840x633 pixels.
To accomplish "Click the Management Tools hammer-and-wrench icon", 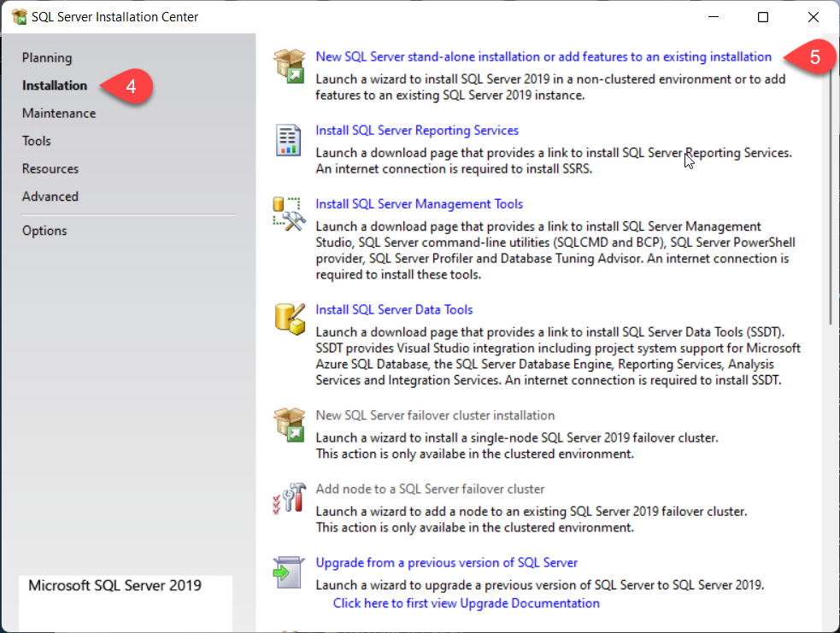I will 290,214.
